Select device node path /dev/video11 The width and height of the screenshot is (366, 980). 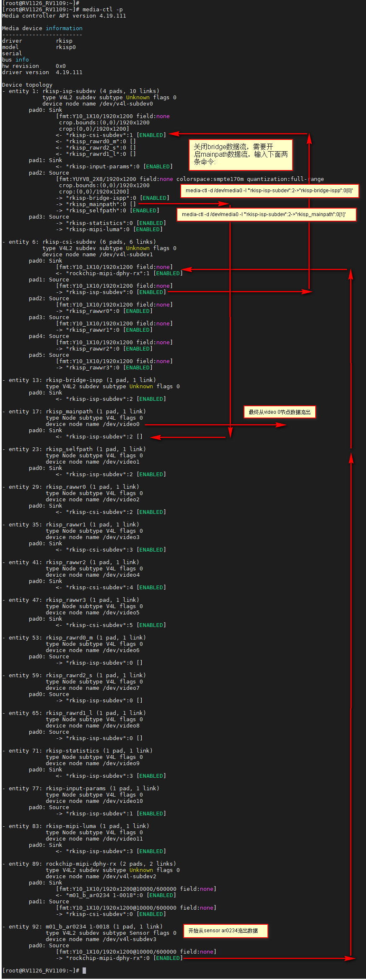click(123, 838)
